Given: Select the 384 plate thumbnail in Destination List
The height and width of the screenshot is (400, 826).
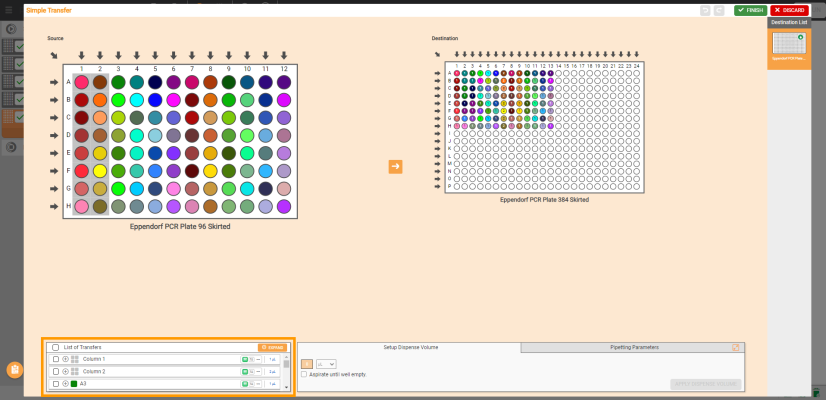Looking at the screenshot, I should tap(788, 47).
